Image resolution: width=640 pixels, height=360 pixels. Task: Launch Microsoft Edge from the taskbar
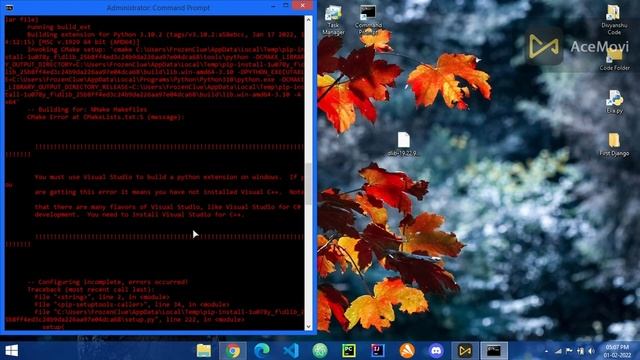pyautogui.click(x=262, y=351)
